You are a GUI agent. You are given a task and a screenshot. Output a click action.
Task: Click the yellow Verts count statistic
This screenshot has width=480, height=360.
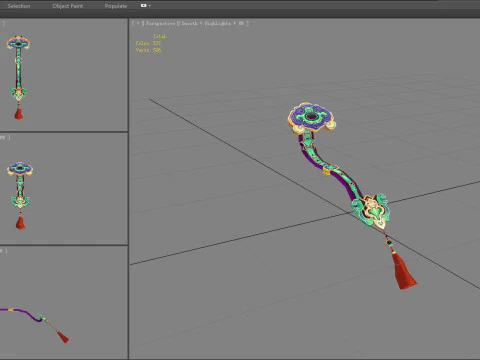(x=148, y=50)
